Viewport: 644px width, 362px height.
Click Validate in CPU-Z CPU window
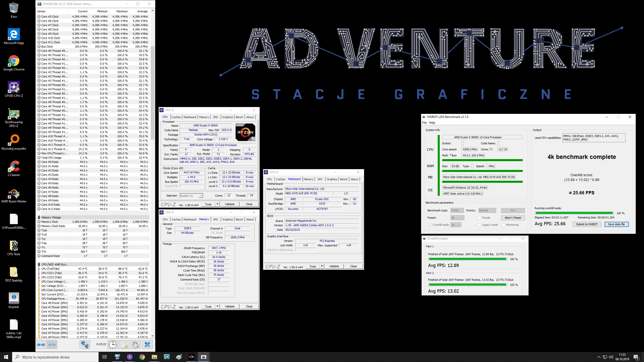(x=229, y=204)
